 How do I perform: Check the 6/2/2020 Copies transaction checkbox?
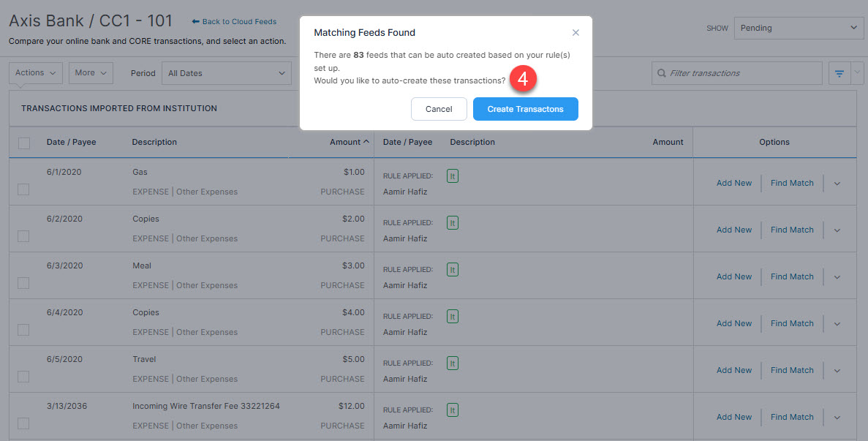23,236
